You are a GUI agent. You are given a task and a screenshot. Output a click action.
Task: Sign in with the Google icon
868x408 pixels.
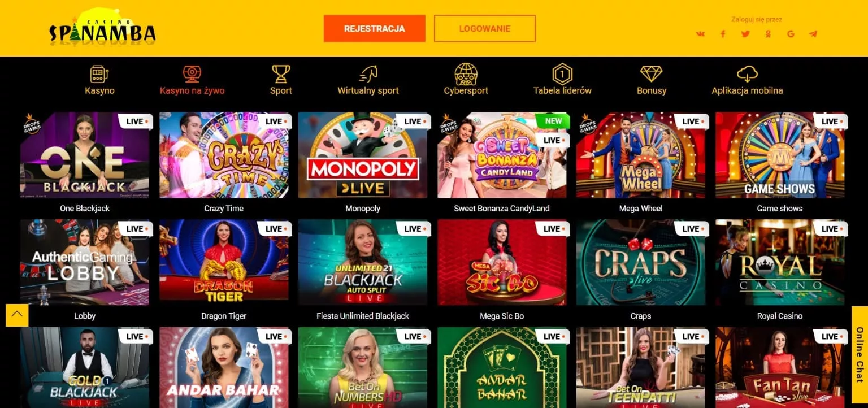(791, 34)
